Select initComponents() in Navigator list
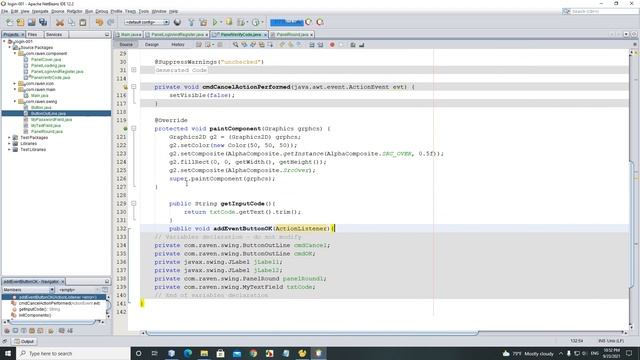640x360 pixels. 35,316
